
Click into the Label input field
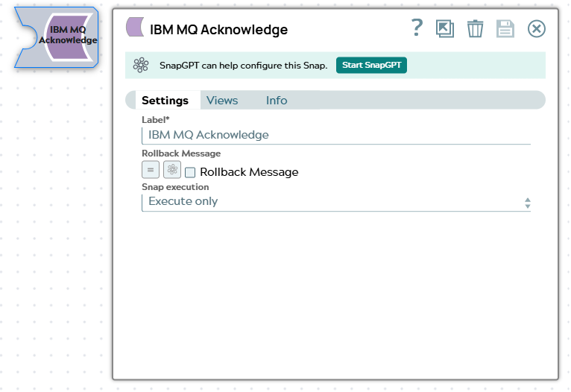pos(335,136)
